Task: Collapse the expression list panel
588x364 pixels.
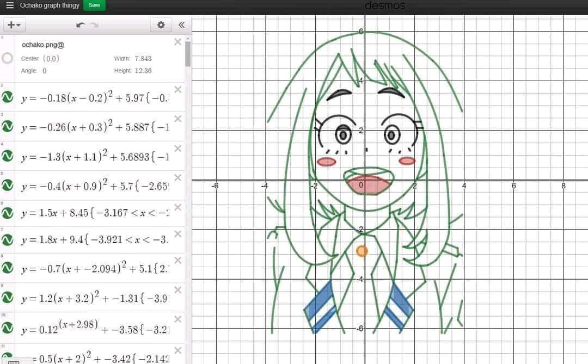Action: [181, 25]
